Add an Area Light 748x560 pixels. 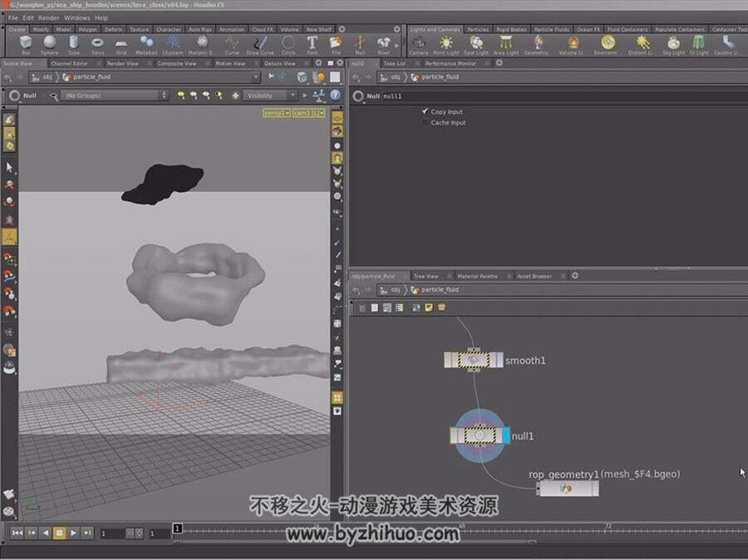pyautogui.click(x=505, y=46)
